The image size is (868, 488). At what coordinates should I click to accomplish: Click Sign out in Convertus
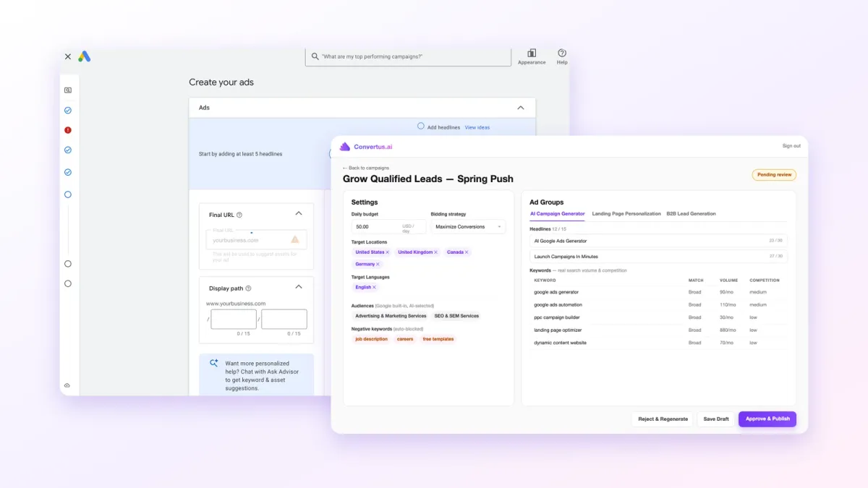click(791, 146)
